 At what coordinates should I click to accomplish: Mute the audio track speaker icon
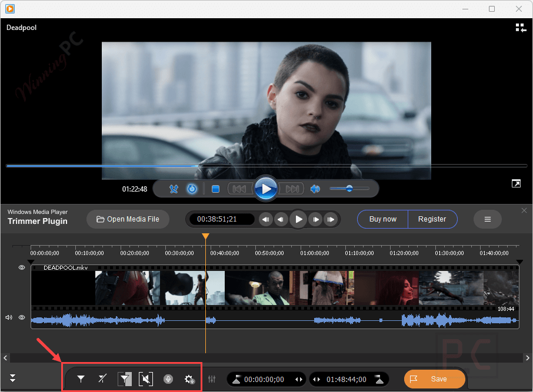[x=9, y=317]
